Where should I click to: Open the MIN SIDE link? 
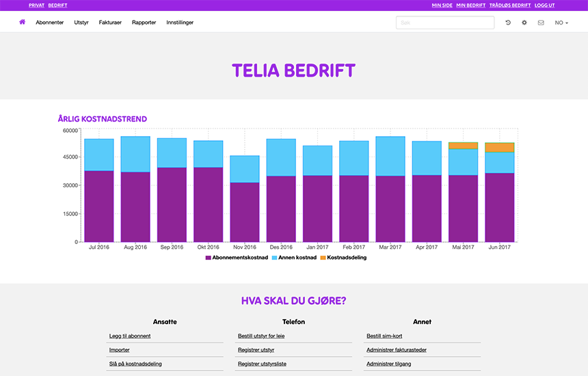(x=442, y=5)
